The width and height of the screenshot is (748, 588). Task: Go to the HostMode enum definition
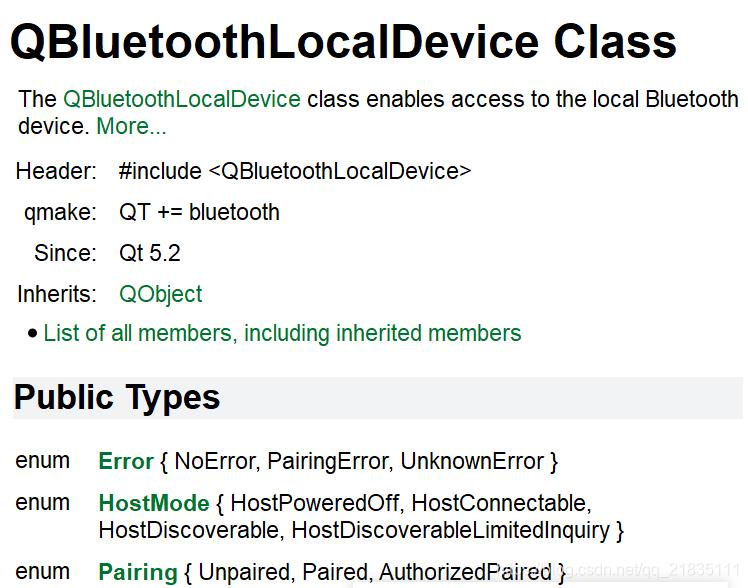153,503
